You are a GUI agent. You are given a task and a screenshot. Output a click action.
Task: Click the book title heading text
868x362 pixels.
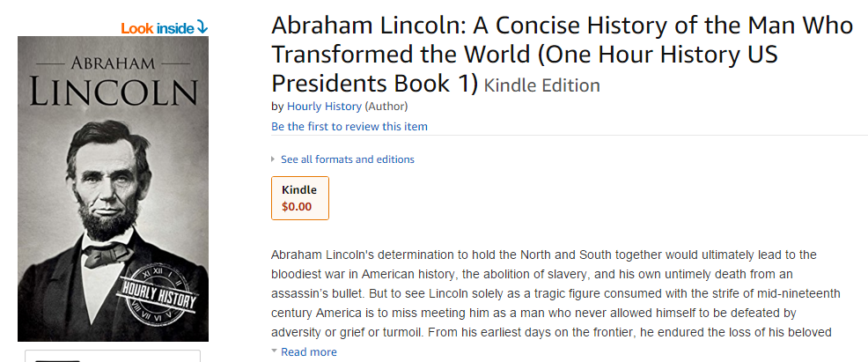[562, 55]
